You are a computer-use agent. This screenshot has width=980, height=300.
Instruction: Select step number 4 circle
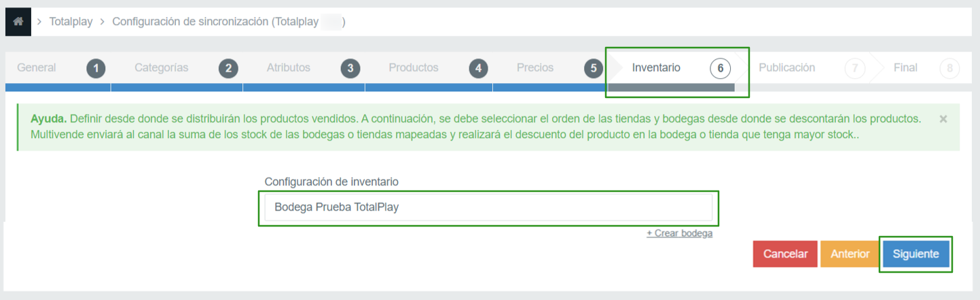pos(478,68)
